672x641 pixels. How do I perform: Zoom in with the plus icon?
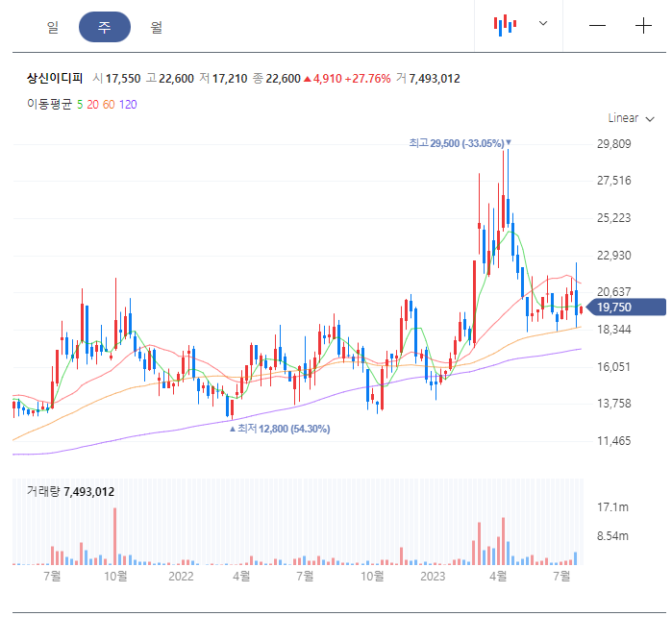tap(643, 26)
